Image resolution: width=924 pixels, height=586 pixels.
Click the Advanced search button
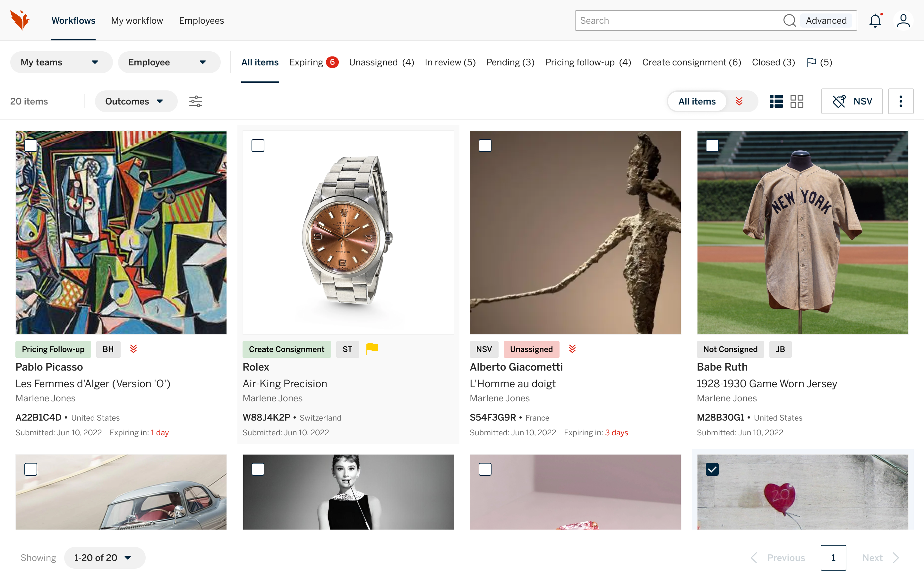click(x=826, y=20)
